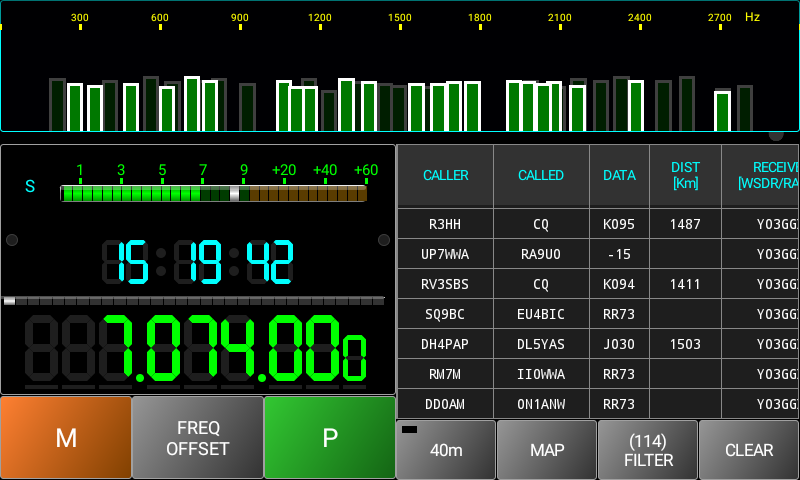Open the 40m band selector
800x480 pixels.
446,450
